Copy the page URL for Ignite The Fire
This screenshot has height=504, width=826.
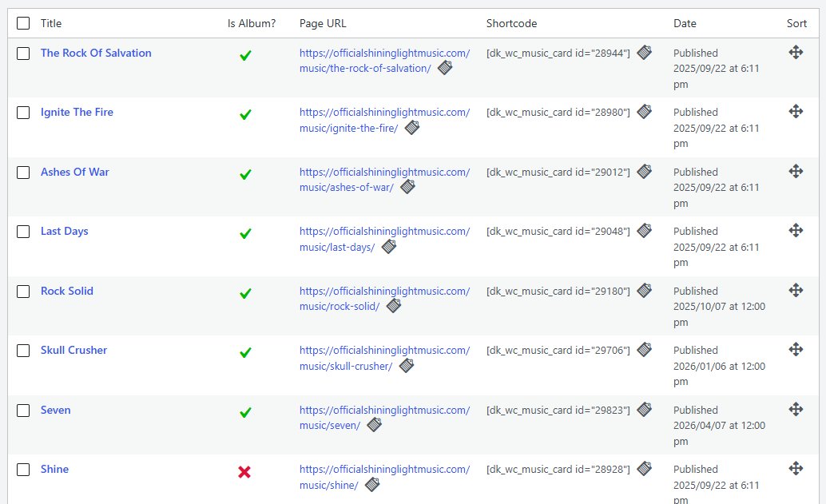pos(412,128)
